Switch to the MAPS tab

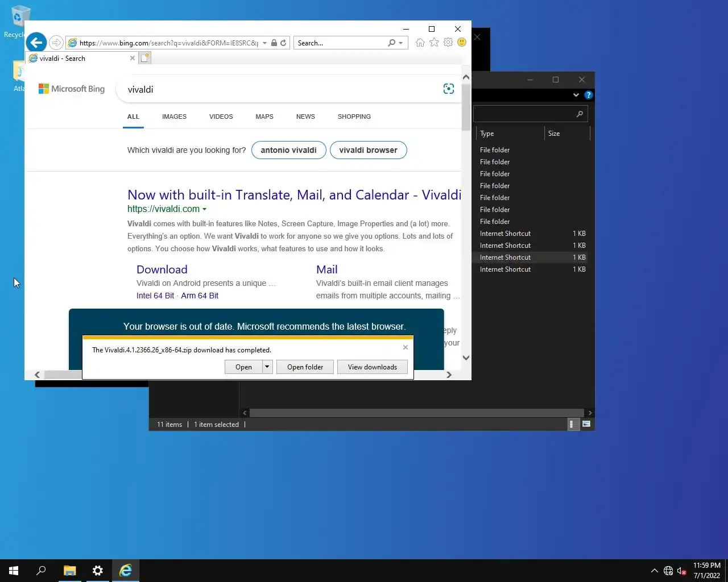264,117
